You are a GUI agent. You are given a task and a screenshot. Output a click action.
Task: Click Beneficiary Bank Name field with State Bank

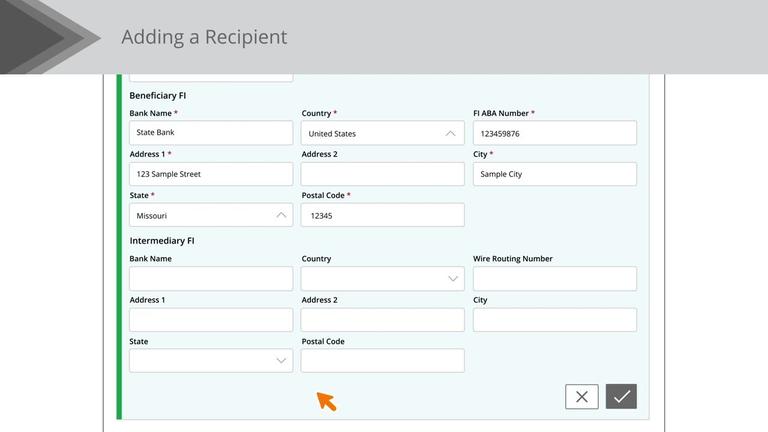click(211, 133)
